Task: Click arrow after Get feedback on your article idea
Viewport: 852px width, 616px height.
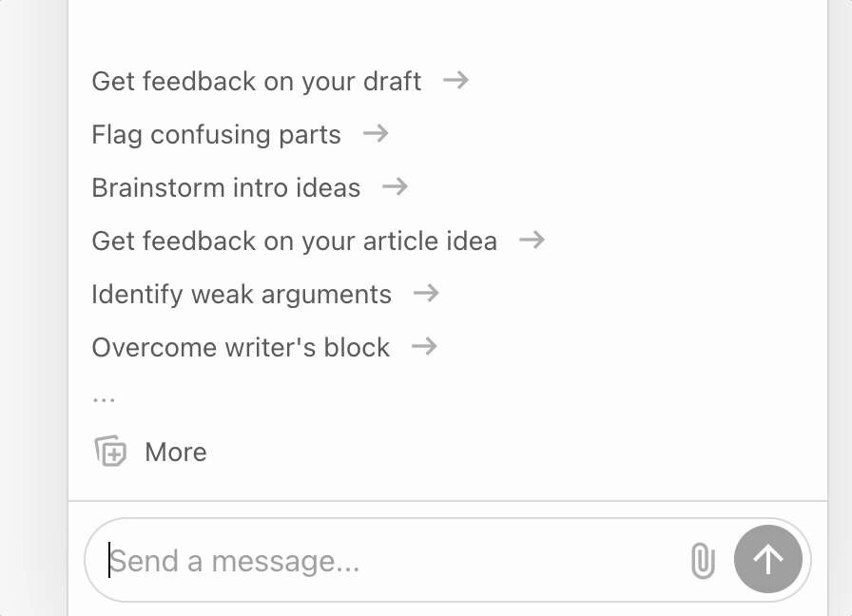Action: coord(532,241)
